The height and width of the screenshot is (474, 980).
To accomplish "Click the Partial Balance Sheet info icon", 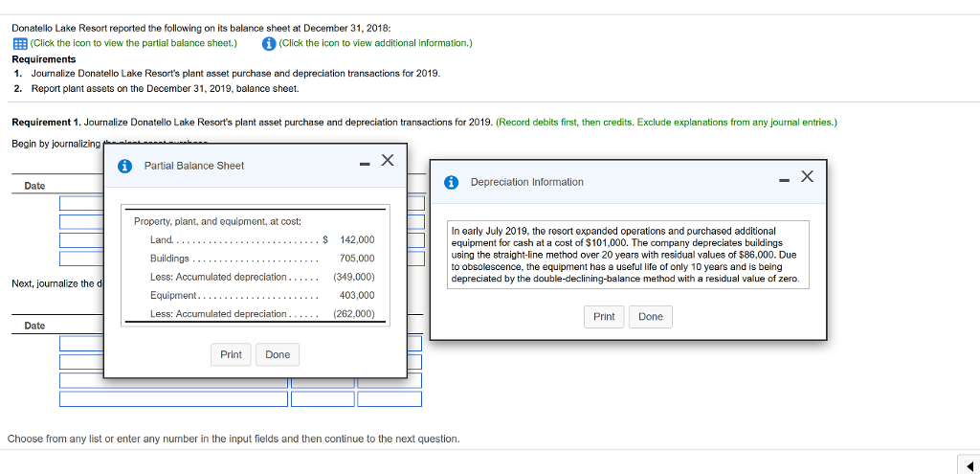I will [125, 166].
